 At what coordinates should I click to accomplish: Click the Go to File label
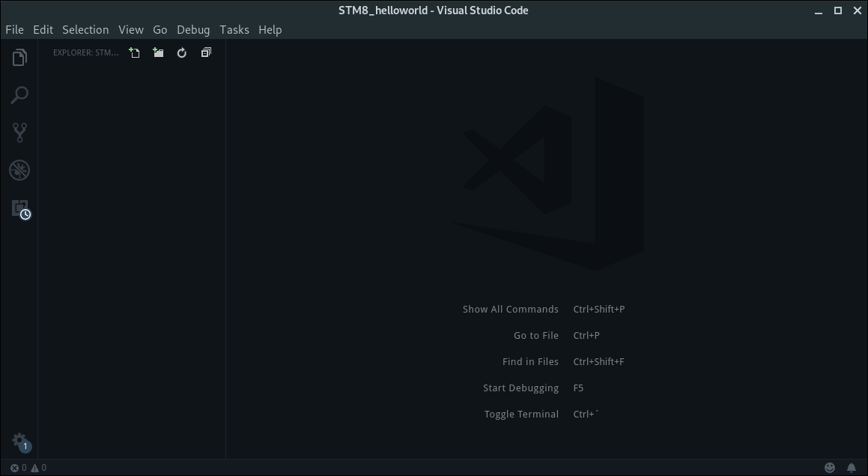click(536, 335)
